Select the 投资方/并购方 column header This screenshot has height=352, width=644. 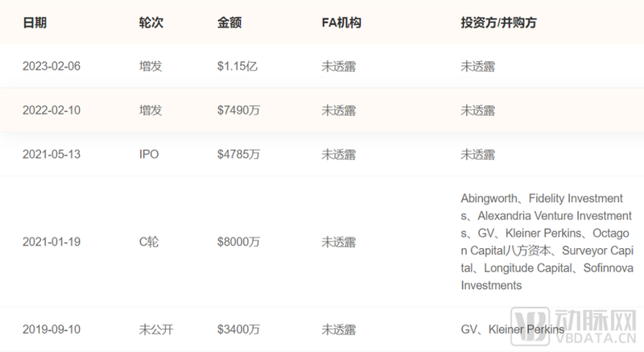(498, 23)
